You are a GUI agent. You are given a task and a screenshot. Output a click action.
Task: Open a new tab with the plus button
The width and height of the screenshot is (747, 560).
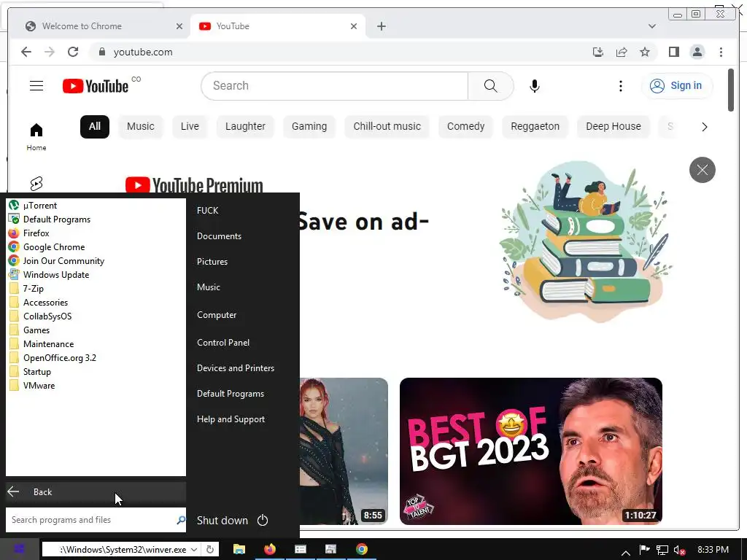pyautogui.click(x=381, y=26)
